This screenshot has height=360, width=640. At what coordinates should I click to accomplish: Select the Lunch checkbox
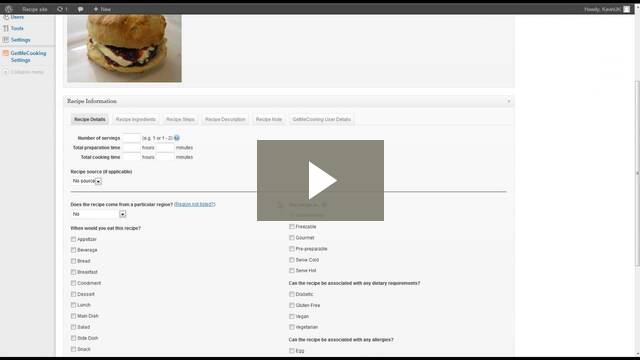click(73, 305)
